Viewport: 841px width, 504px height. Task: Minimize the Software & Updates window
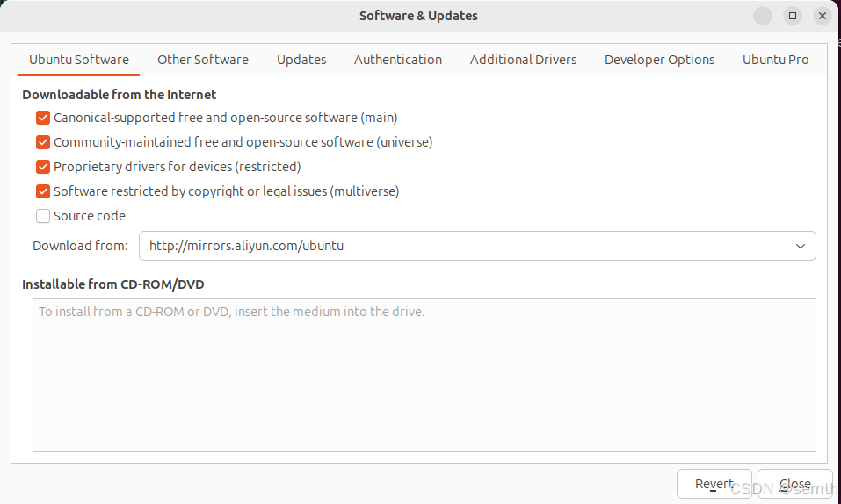[x=763, y=16]
